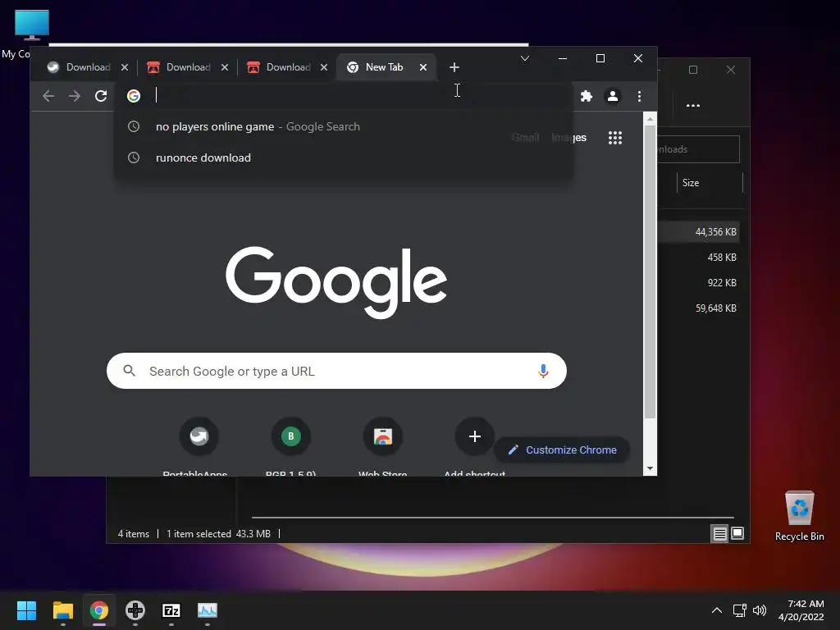Image resolution: width=840 pixels, height=630 pixels.
Task: Open File Explorer from the taskbar
Action: tap(62, 610)
